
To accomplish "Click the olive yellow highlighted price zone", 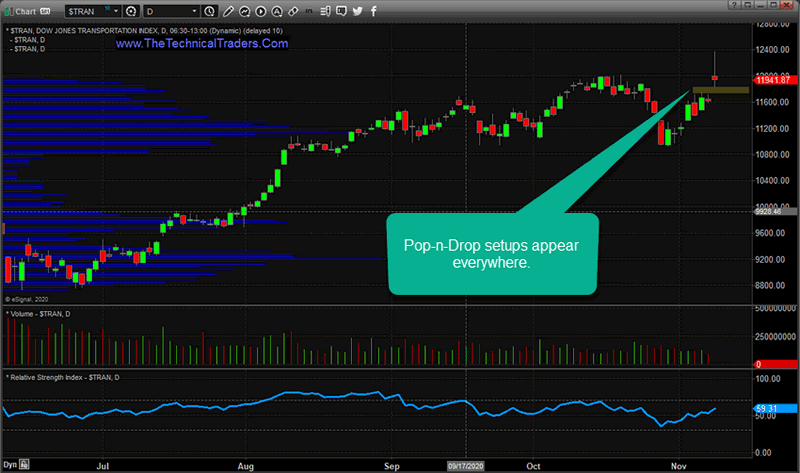I will click(720, 90).
